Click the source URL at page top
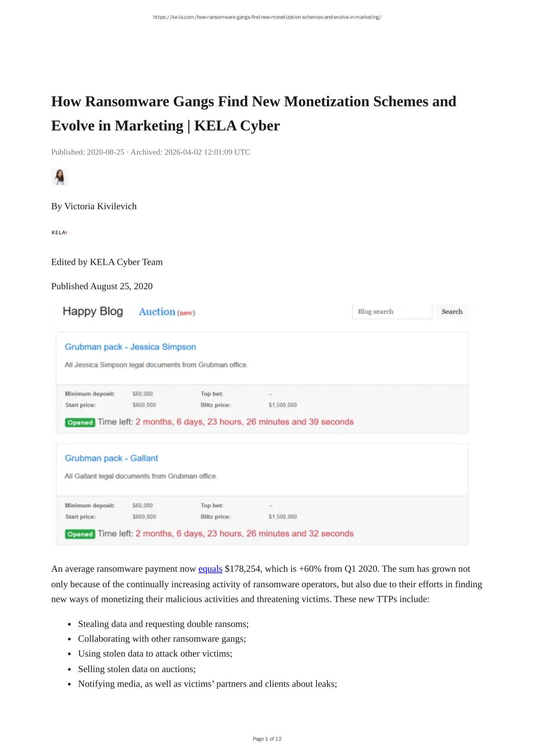Screen dimensions: 535x756 267,17
